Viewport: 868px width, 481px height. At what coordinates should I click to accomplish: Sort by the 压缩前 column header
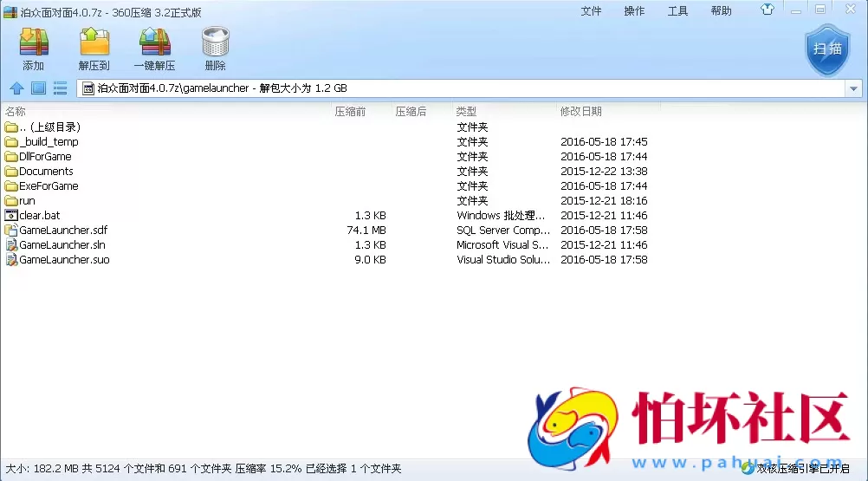click(x=350, y=111)
